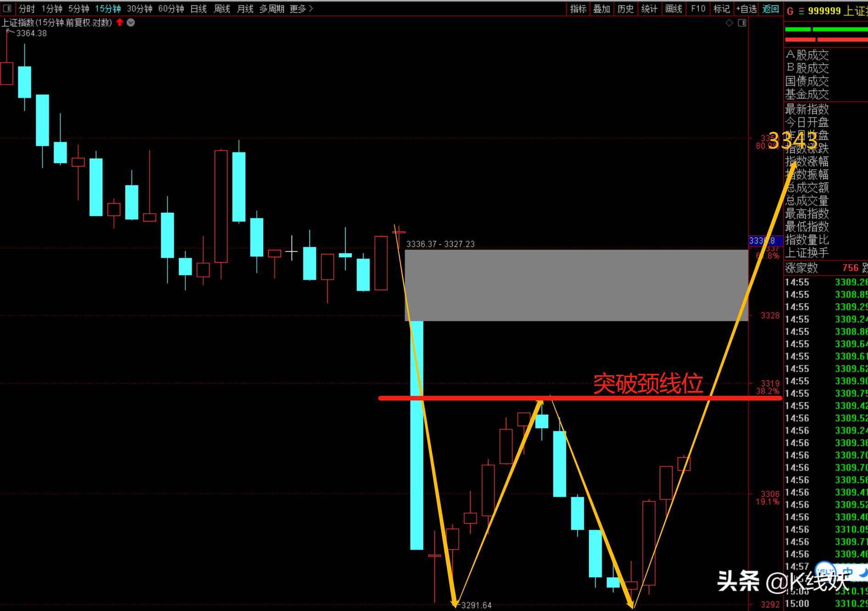The height and width of the screenshot is (611, 868).
Task: Click the diamond icon above the chart
Action: click(729, 23)
